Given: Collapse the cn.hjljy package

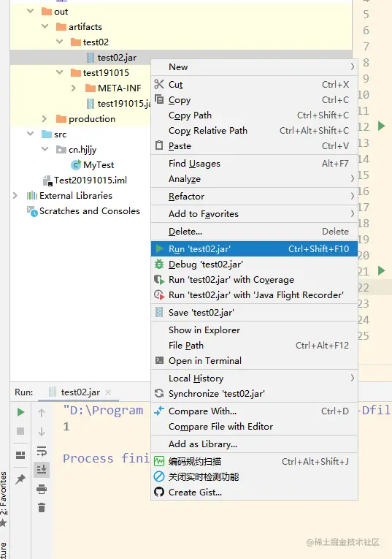Looking at the screenshot, I should pyautogui.click(x=45, y=149).
